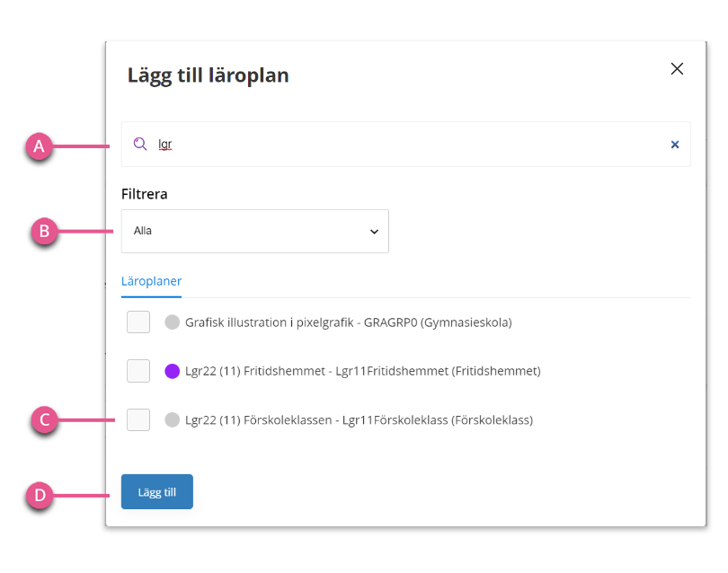
Task: Click the dropdown chevron in Filtrera
Action: click(374, 232)
